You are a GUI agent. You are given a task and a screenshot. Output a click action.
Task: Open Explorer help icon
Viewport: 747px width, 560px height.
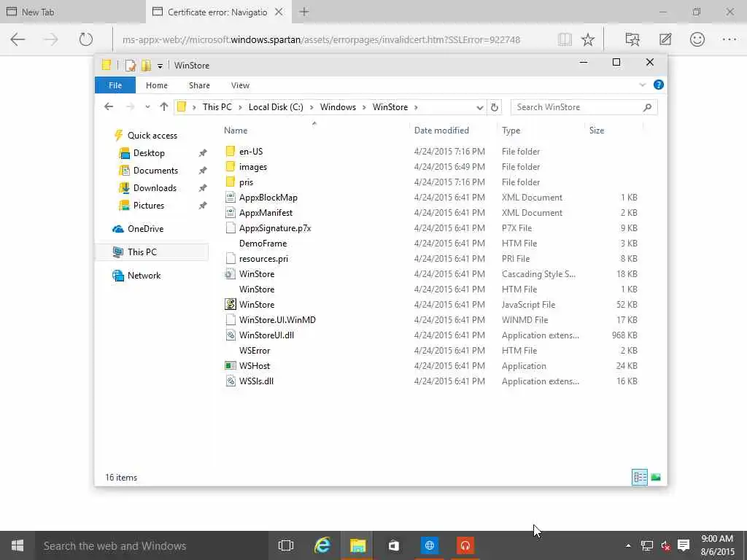click(659, 85)
